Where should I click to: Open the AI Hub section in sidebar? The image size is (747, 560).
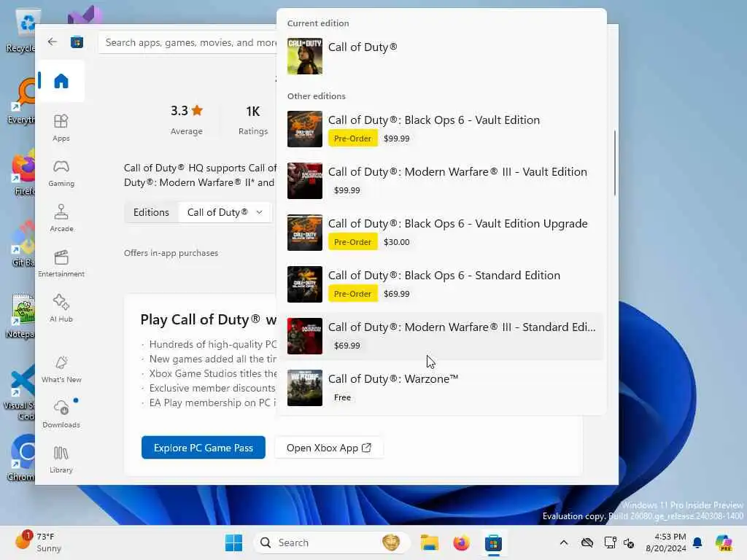click(x=61, y=309)
